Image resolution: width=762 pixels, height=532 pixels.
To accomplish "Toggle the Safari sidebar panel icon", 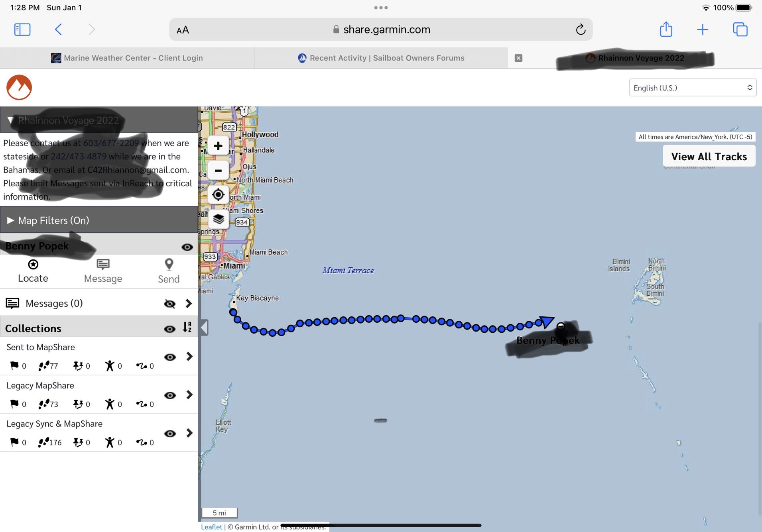I will (x=22, y=29).
